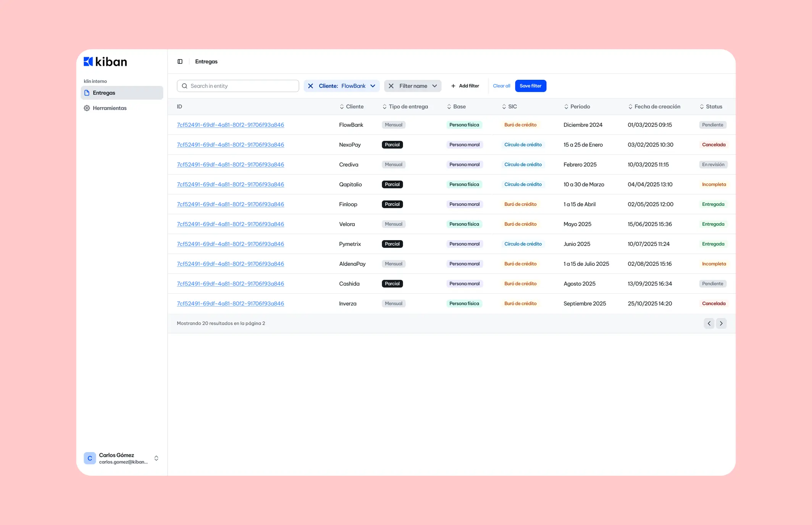Expand the Cliente FlowBank filter dropdown
Screen dimensions: 812x525
[373, 86]
